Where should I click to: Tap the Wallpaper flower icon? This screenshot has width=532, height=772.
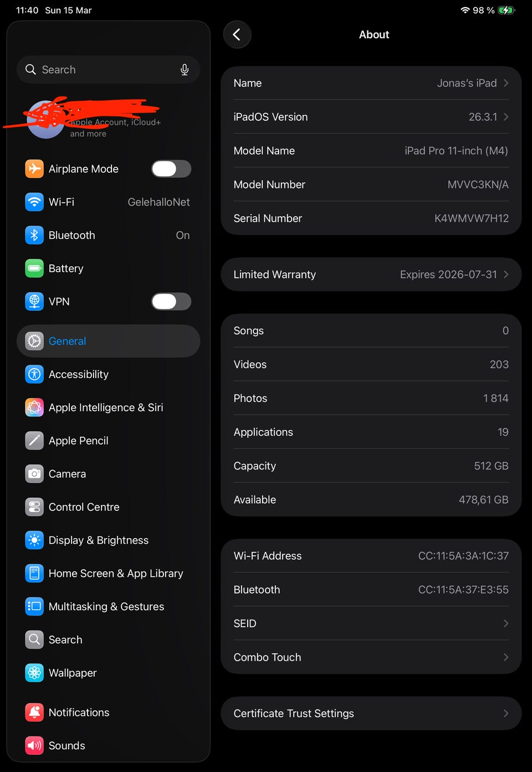pyautogui.click(x=34, y=673)
